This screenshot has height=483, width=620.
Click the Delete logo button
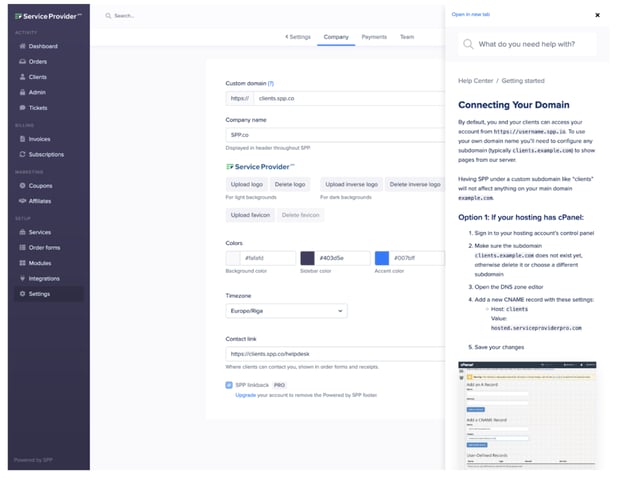coord(290,185)
